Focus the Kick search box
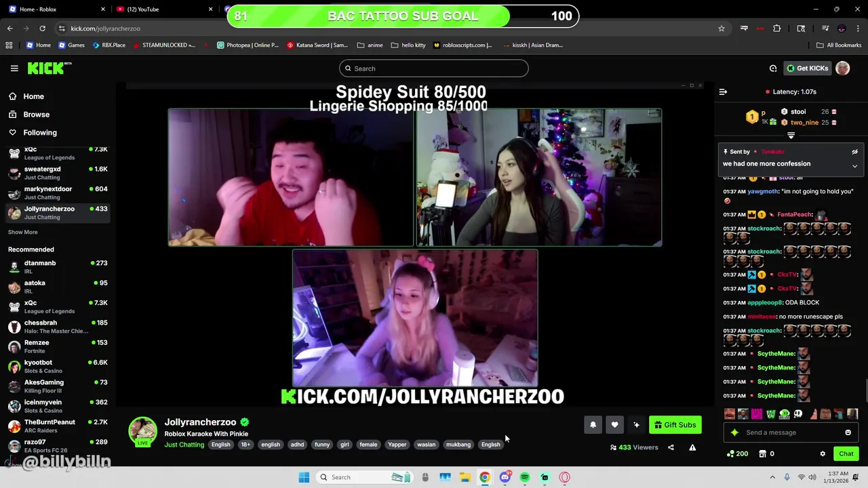 tap(434, 68)
